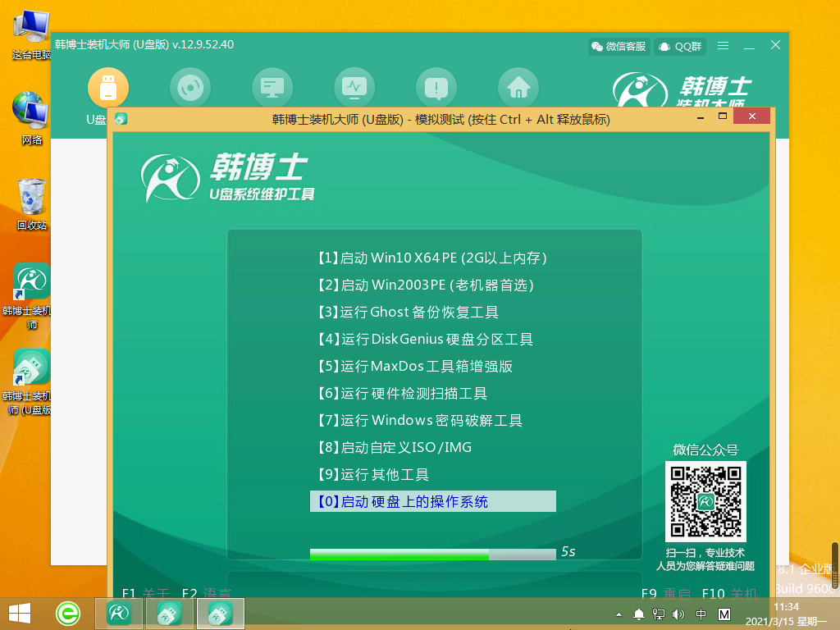The height and width of the screenshot is (630, 840).
Task: Click F2 语言 to change language
Action: 203,593
